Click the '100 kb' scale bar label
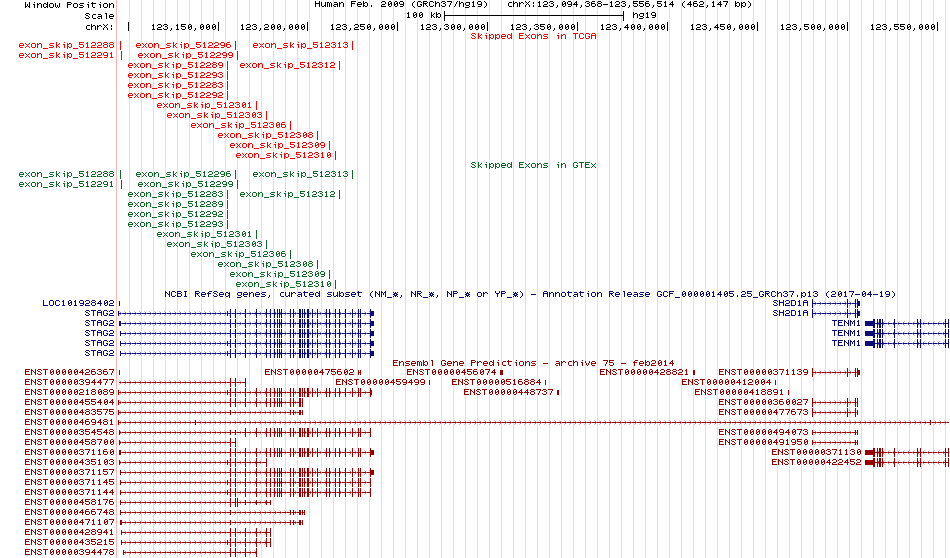The image size is (950, 558). [x=424, y=15]
